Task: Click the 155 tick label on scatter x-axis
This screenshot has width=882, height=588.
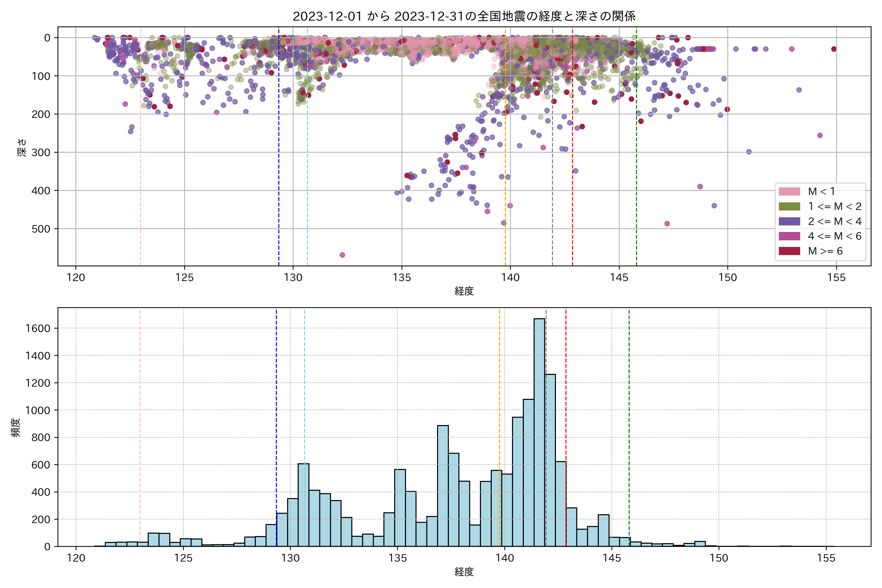Action: pos(837,278)
